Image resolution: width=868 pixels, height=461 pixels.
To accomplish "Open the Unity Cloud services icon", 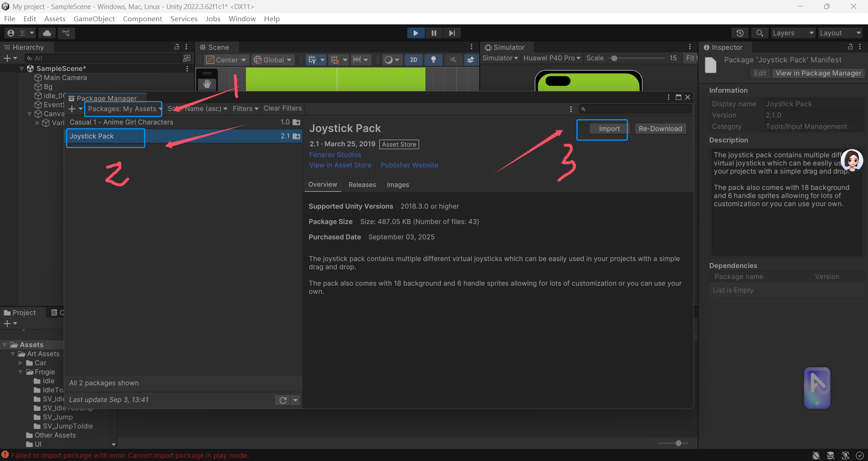I will (47, 33).
